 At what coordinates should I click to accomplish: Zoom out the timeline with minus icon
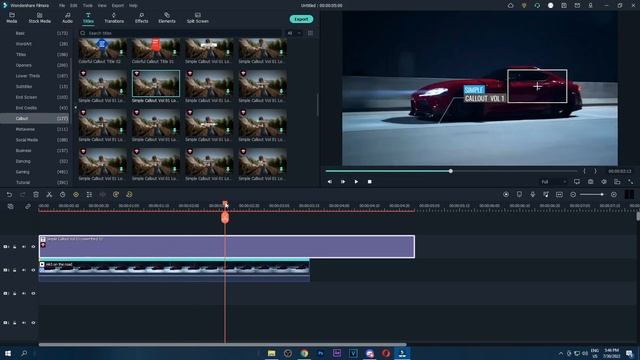(573, 195)
